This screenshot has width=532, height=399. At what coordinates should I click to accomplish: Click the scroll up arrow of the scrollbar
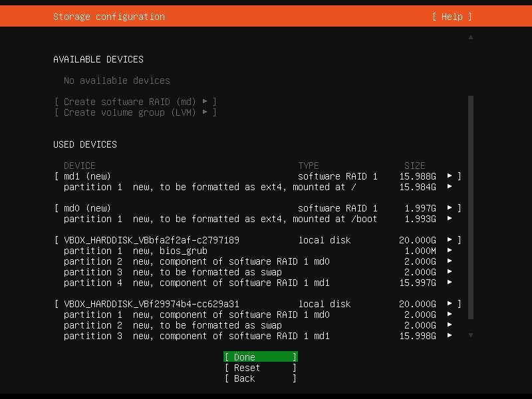(x=471, y=37)
